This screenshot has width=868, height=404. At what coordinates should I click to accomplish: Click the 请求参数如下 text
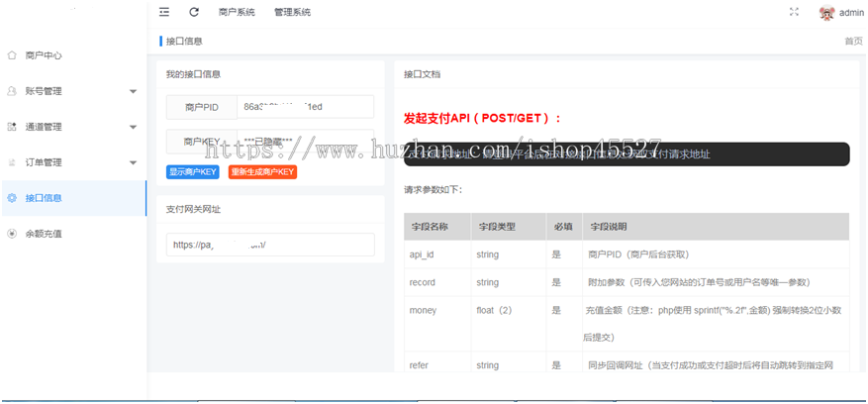click(433, 189)
